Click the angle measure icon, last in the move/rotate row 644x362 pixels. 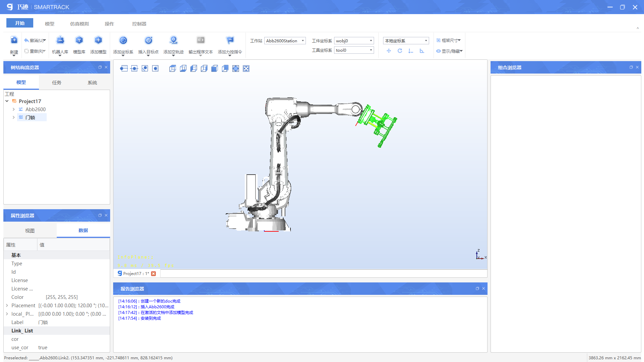click(422, 51)
